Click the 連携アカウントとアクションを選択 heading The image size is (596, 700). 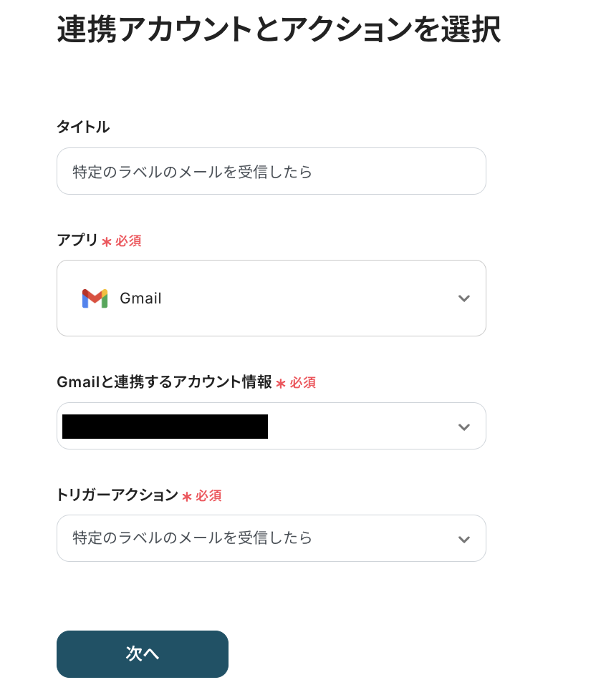click(278, 30)
